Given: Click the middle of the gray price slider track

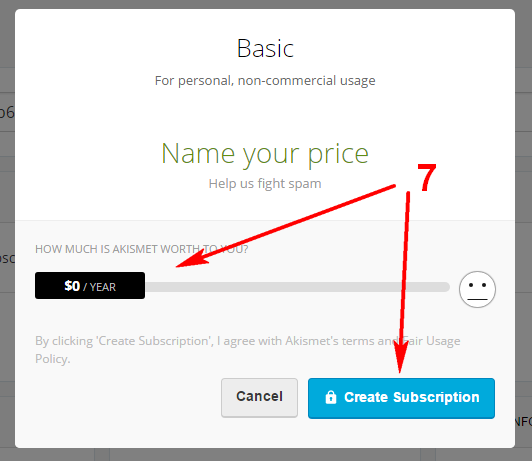Looking at the screenshot, I should pos(297,287).
